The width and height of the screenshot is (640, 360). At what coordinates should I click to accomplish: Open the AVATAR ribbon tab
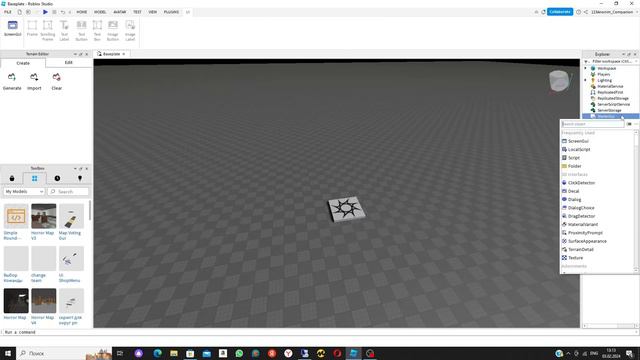point(120,12)
